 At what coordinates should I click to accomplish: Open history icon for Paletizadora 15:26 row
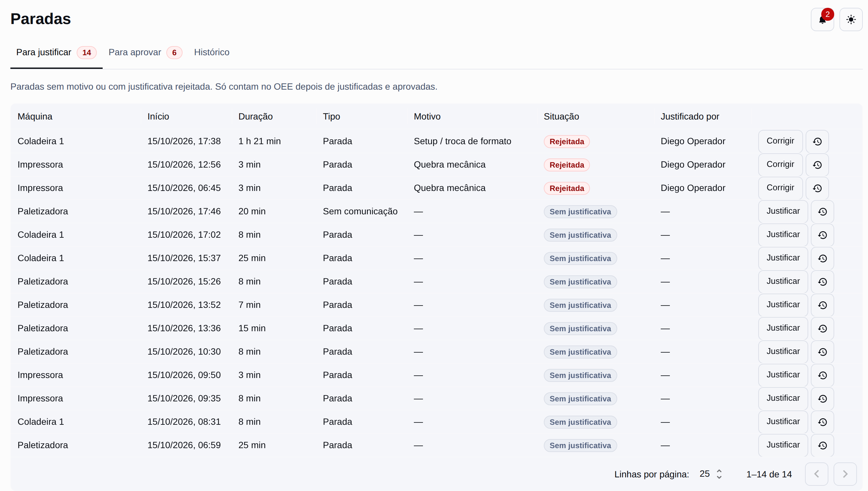pos(823,282)
